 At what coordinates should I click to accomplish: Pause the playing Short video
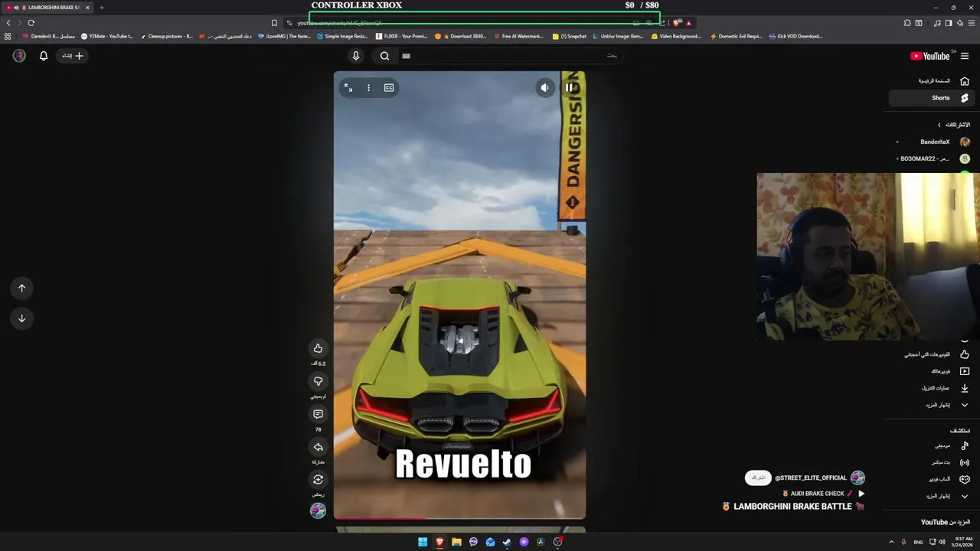pyautogui.click(x=569, y=88)
